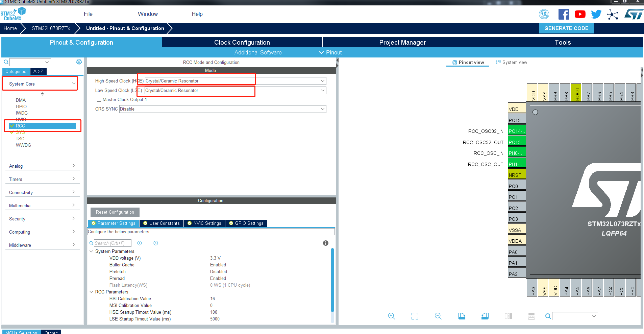
Task: Open settings gear in categories panel
Action: pyautogui.click(x=79, y=62)
